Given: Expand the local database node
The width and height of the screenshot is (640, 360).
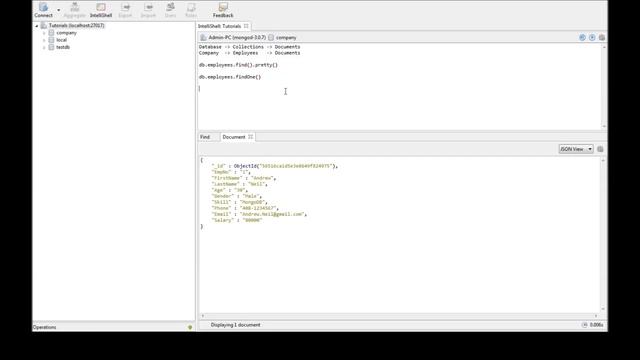Looking at the screenshot, I should [x=44, y=40].
